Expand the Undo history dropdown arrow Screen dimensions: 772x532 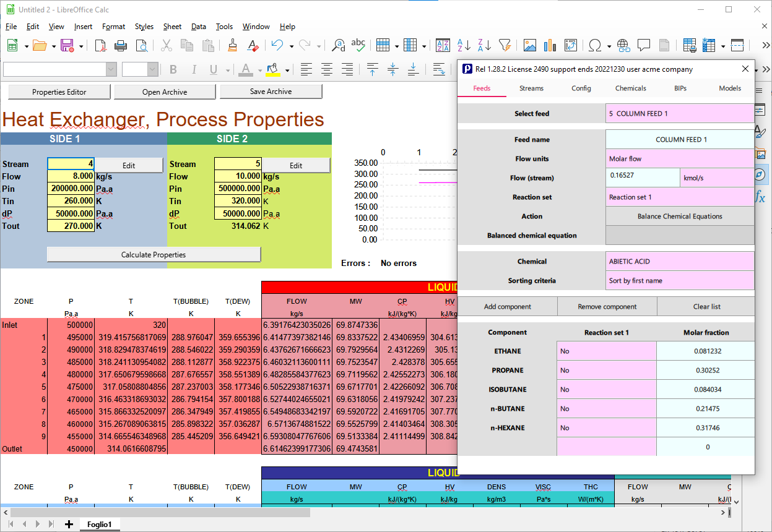click(290, 45)
